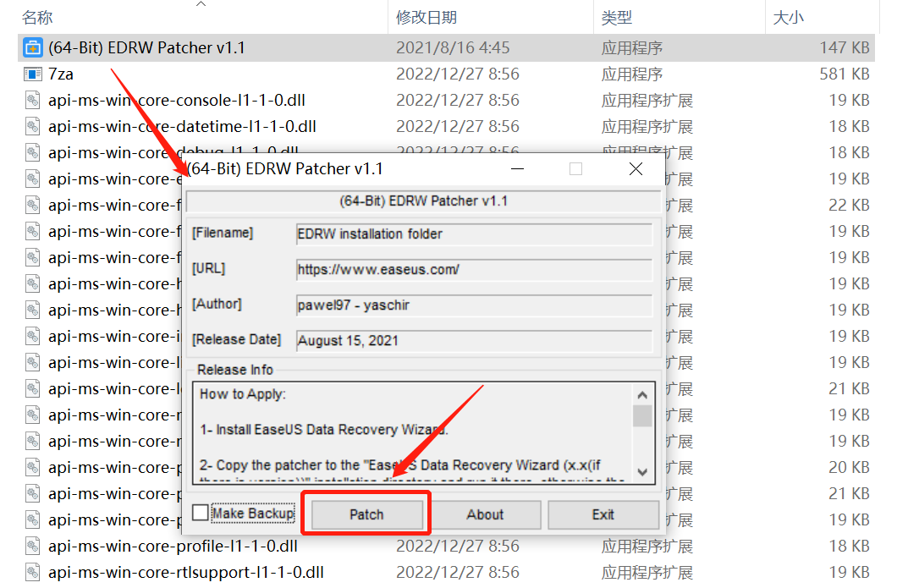Click the Author field pawel97 - yaschir

click(474, 305)
